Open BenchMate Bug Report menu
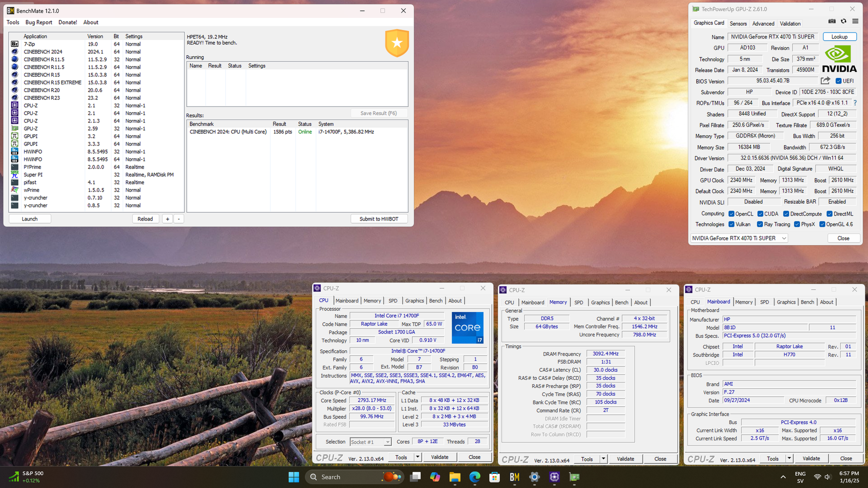868x488 pixels. pyautogui.click(x=38, y=22)
